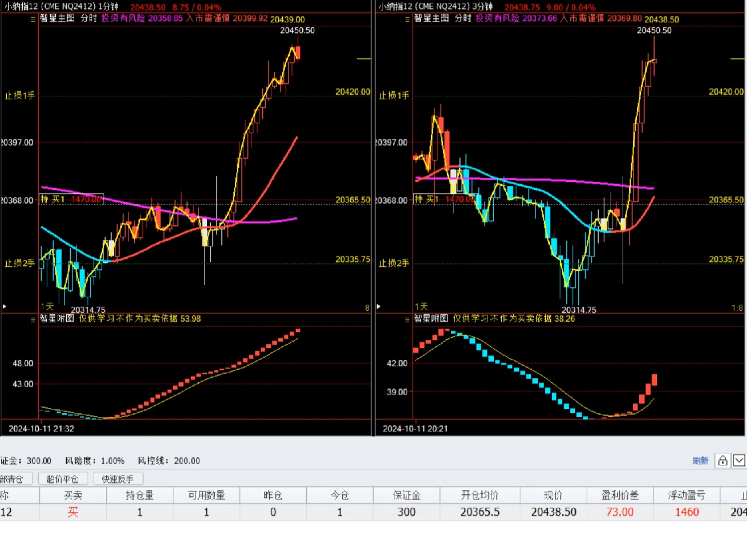
Task: Select 盈利价差 column header
Action: click(x=620, y=496)
